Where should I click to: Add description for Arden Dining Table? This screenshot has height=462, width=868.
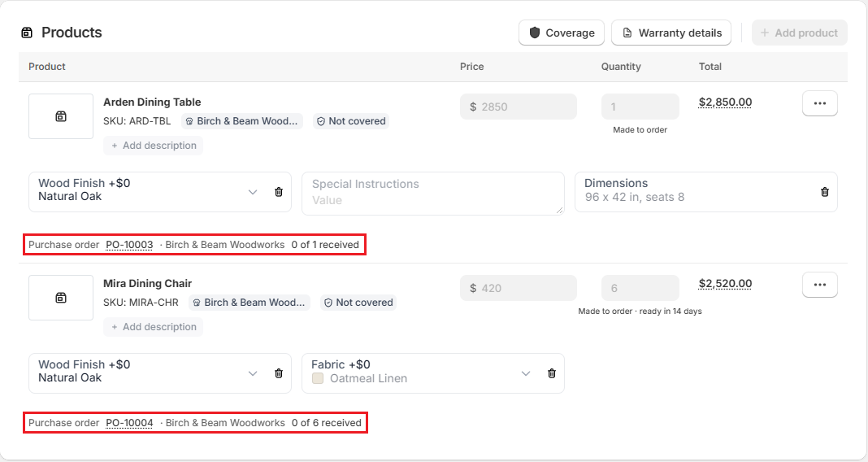pyautogui.click(x=154, y=146)
